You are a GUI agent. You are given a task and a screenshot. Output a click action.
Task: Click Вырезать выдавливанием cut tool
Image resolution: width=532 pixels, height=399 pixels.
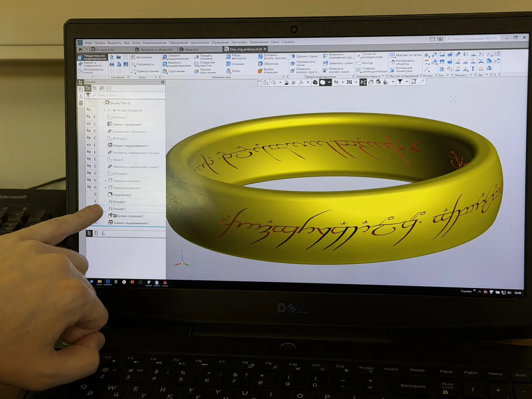pos(177,64)
